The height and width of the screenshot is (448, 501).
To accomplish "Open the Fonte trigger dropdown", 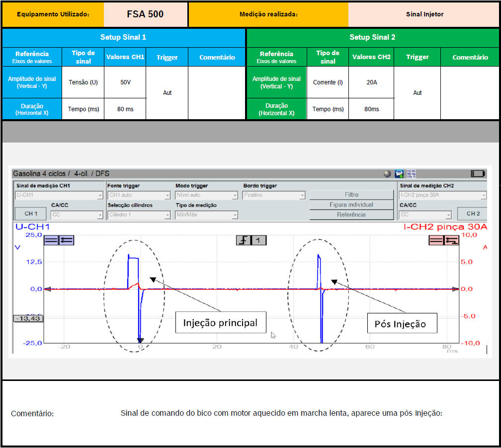I will (x=139, y=196).
